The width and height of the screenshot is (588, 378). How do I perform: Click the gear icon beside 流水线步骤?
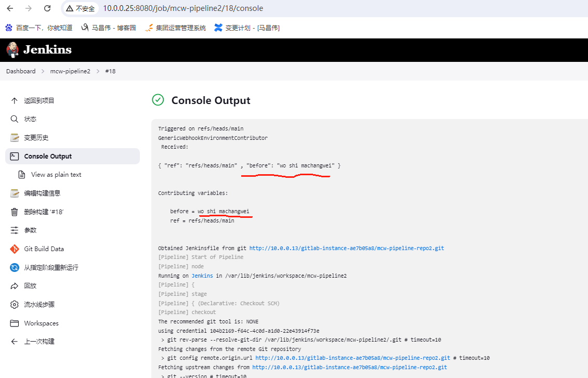click(x=14, y=305)
